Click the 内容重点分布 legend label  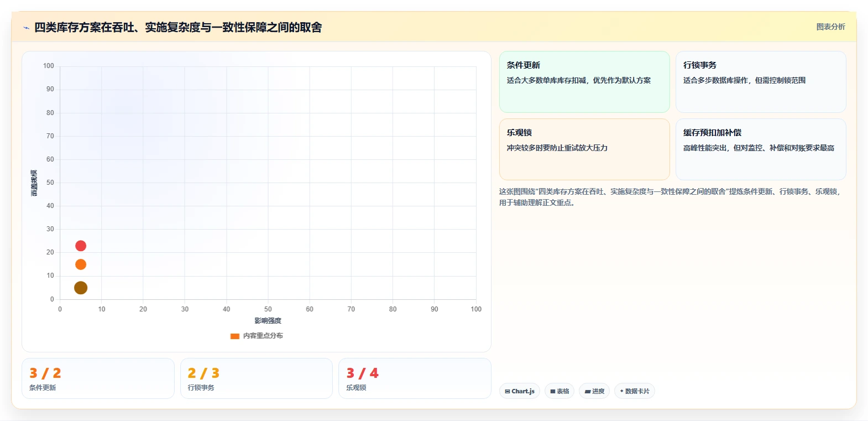[x=263, y=336]
